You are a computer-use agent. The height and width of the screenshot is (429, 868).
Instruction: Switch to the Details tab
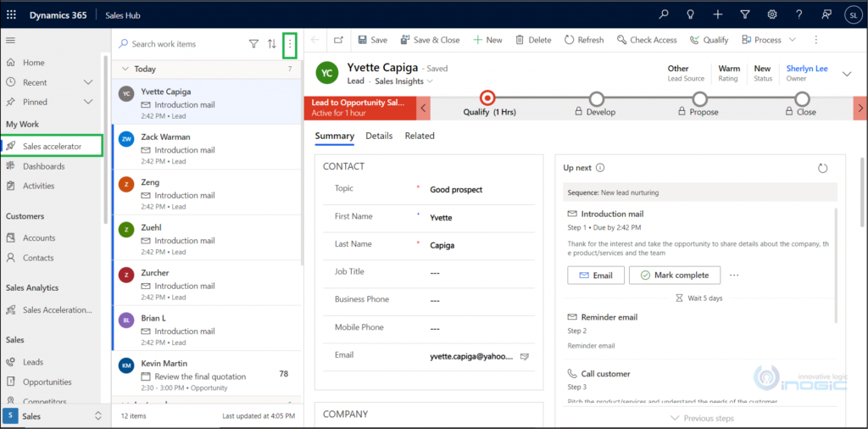[379, 136]
